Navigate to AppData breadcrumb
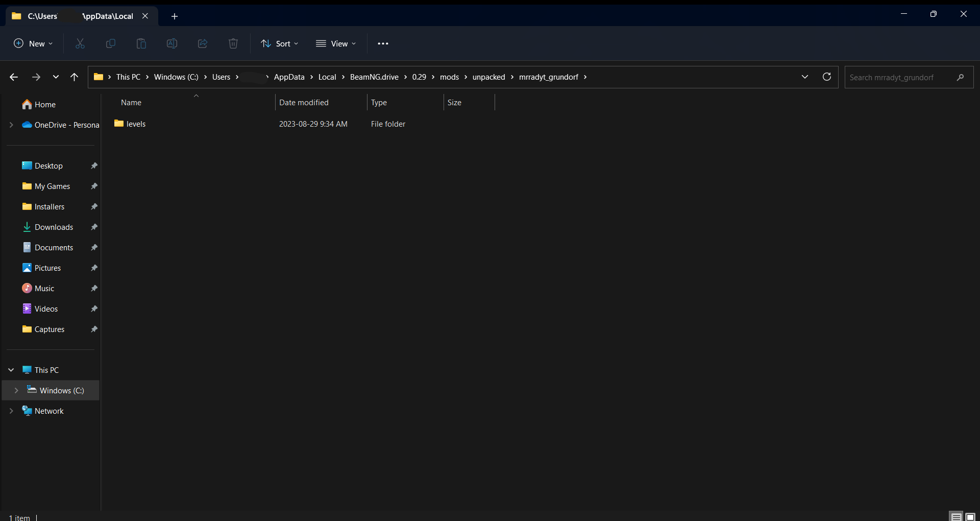The height and width of the screenshot is (521, 980). point(289,77)
